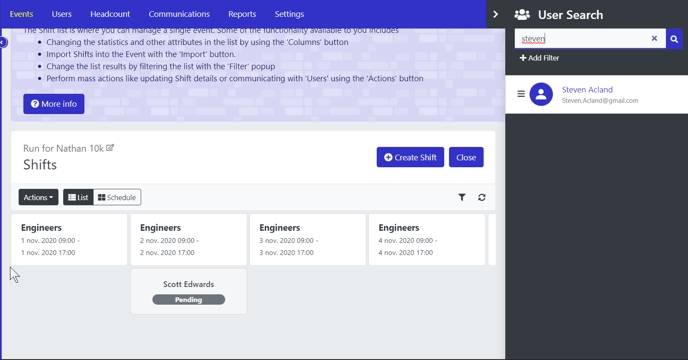Switch to List view
The image size is (688, 360).
point(78,198)
